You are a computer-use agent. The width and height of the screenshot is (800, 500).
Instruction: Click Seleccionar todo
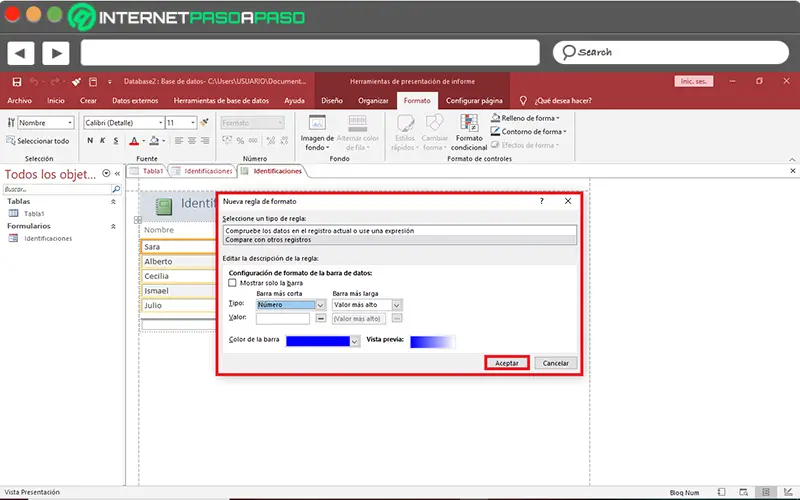pos(38,141)
